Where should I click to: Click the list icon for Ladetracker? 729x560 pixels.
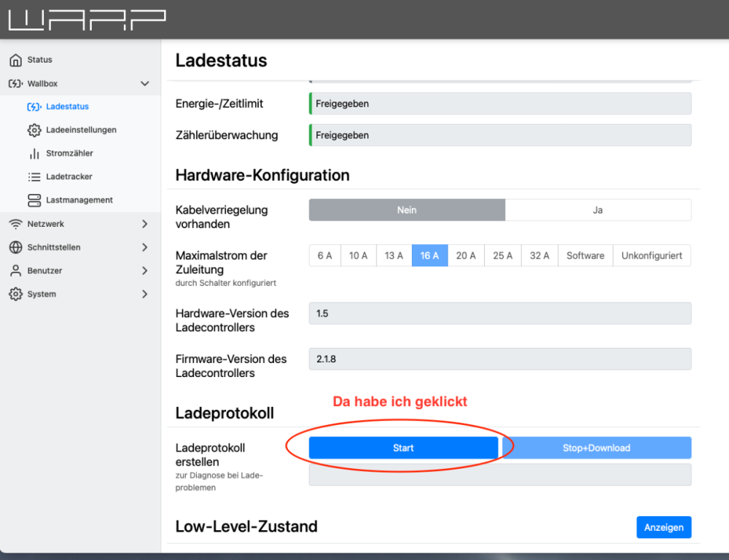point(34,176)
